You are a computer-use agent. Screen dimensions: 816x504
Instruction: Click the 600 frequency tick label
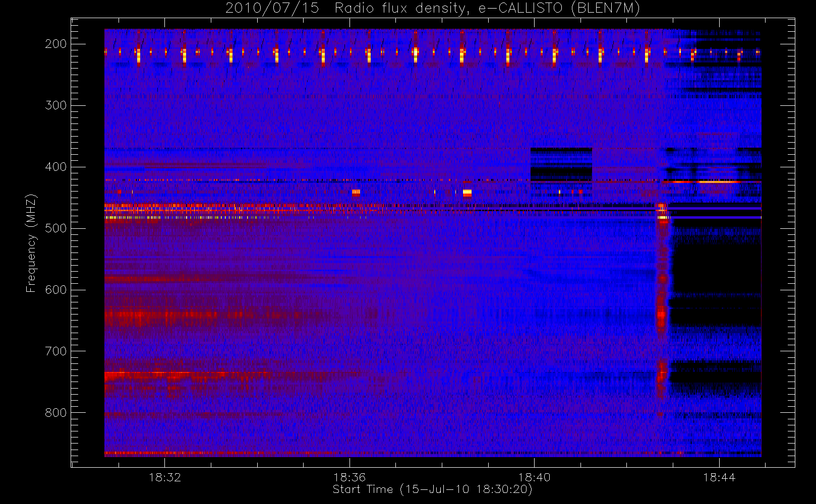point(56,290)
